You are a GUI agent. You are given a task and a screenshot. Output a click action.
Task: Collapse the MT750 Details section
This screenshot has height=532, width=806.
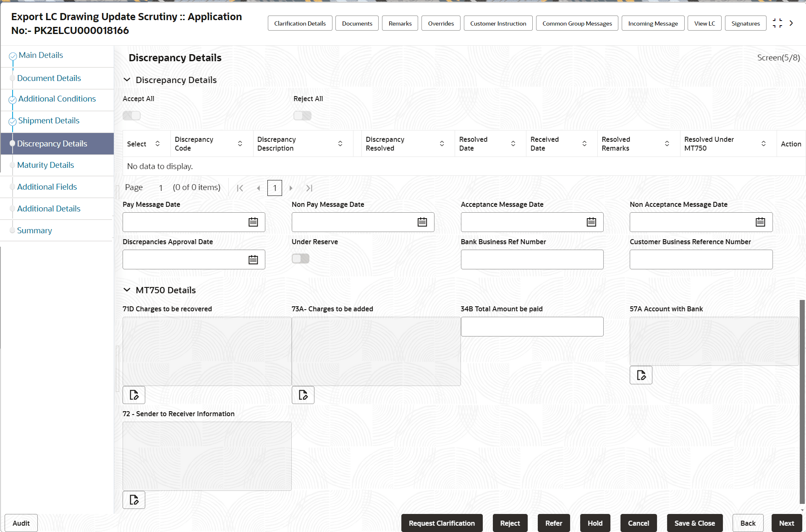coord(127,289)
